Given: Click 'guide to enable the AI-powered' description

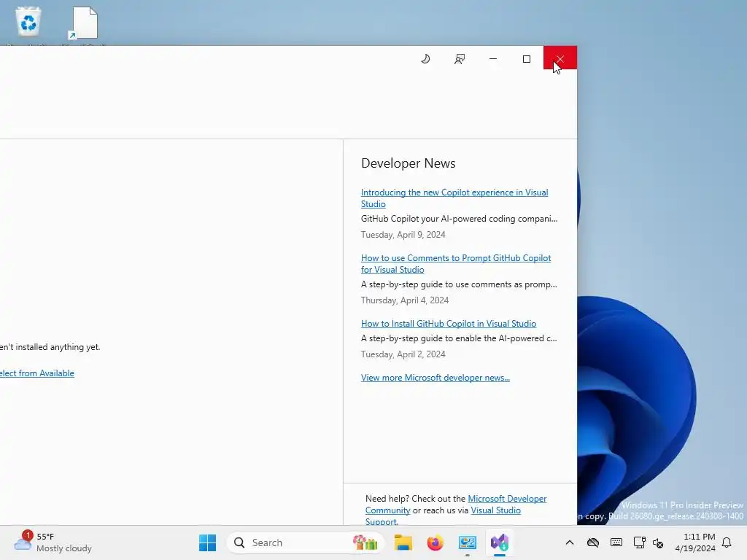Looking at the screenshot, I should pyautogui.click(x=459, y=338).
